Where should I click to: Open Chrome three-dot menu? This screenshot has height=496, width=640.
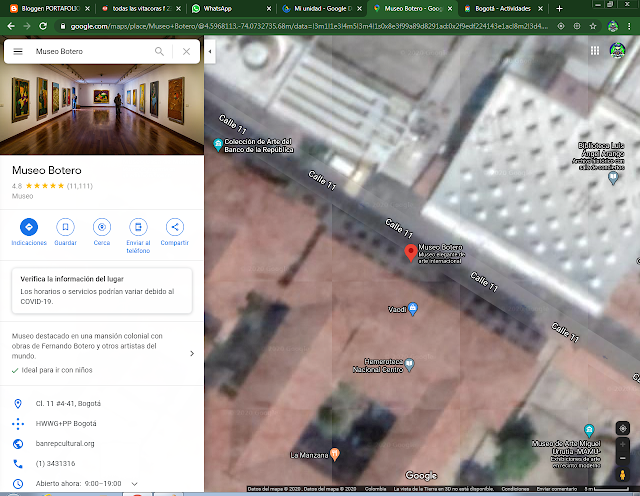click(629, 26)
